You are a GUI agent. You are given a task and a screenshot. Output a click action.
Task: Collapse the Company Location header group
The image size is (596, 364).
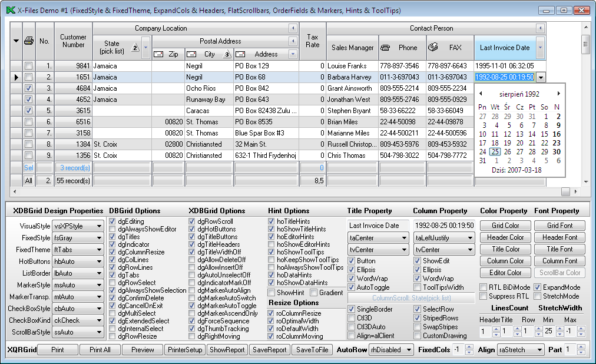(293, 28)
